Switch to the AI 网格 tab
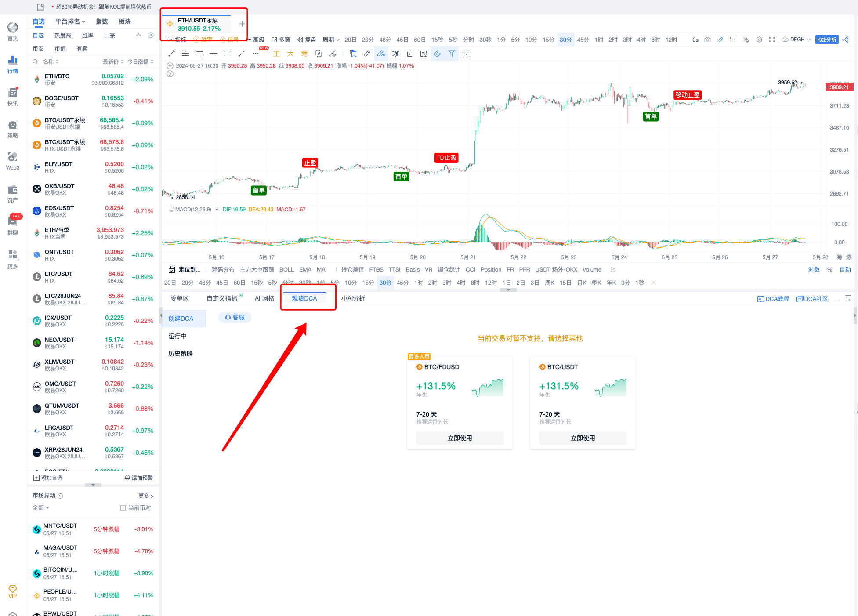 (264, 298)
